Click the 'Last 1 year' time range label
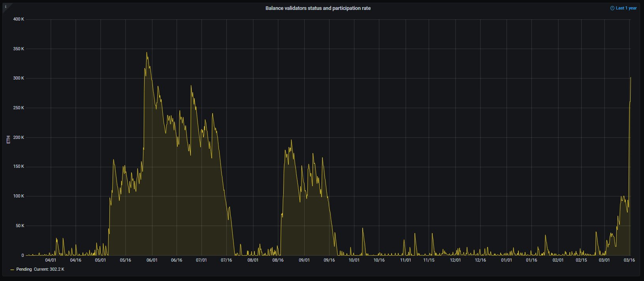 tap(626, 8)
